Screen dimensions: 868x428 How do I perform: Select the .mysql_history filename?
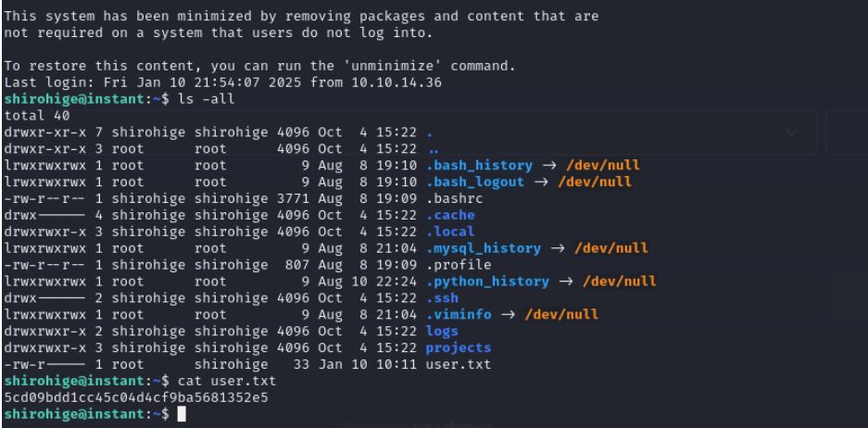(484, 248)
